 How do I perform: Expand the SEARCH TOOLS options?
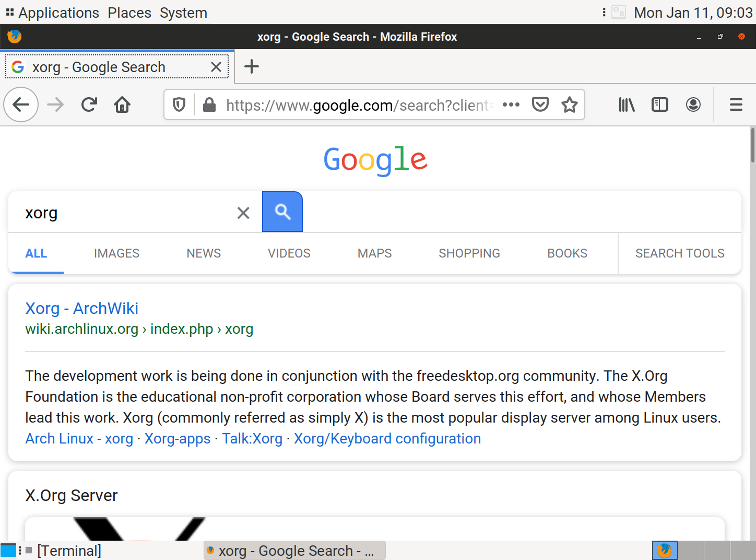[680, 253]
